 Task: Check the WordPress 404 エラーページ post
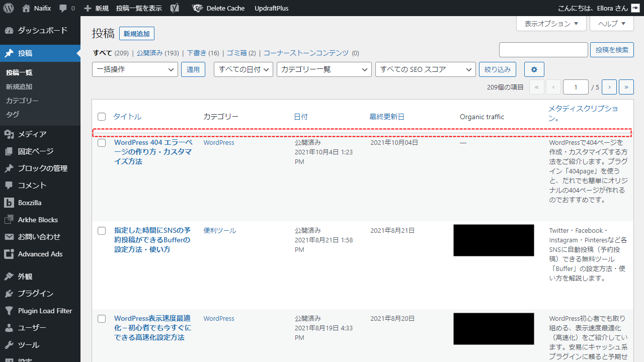(102, 143)
